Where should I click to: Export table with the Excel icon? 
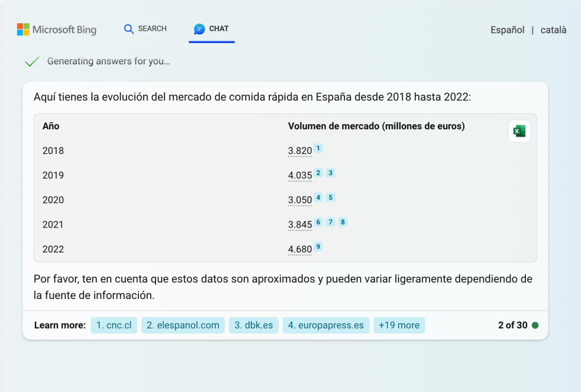519,131
